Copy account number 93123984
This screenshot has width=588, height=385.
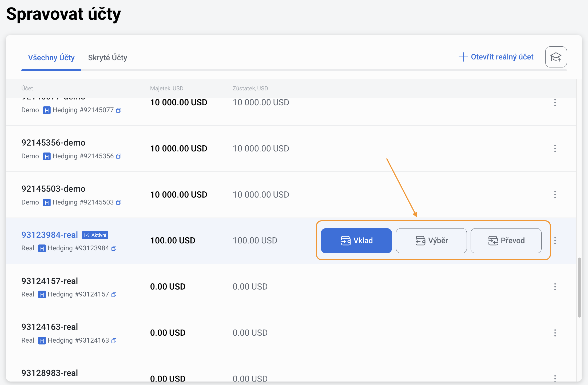pyautogui.click(x=114, y=248)
